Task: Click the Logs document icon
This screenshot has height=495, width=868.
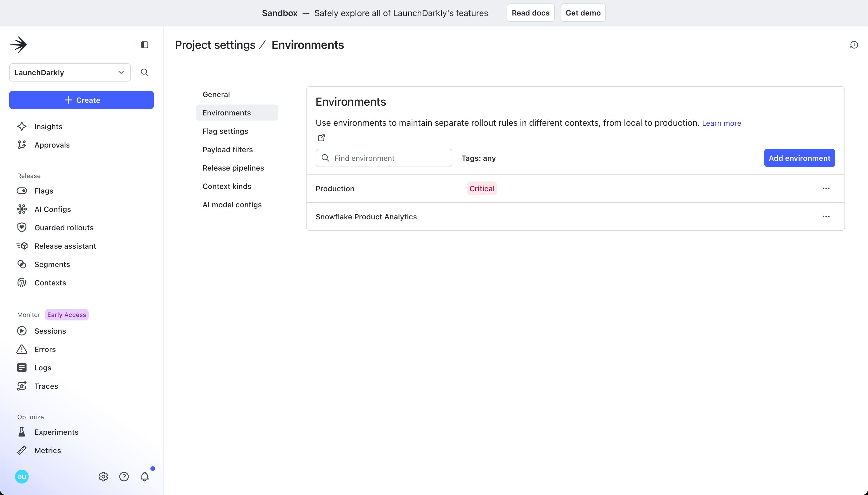Action: [22, 368]
